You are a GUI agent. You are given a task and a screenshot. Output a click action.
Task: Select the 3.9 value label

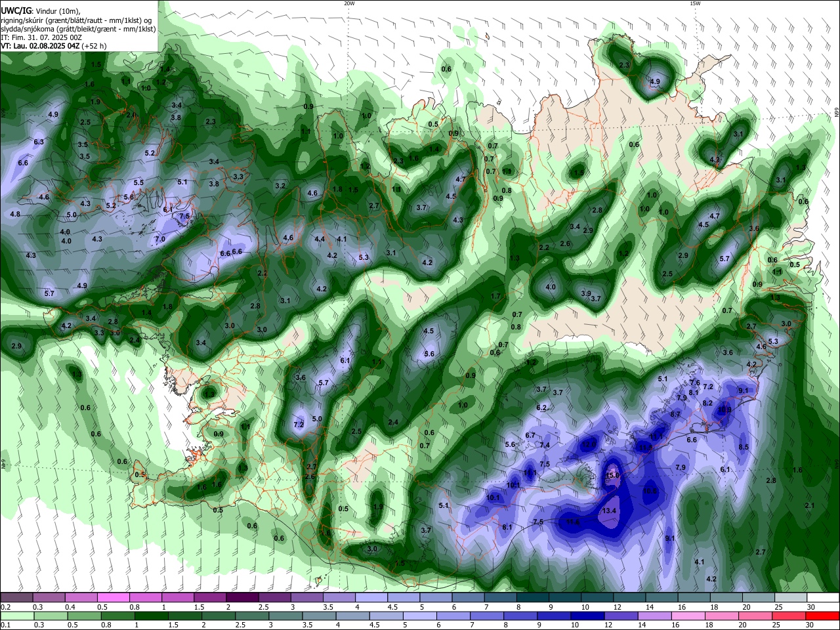point(586,293)
